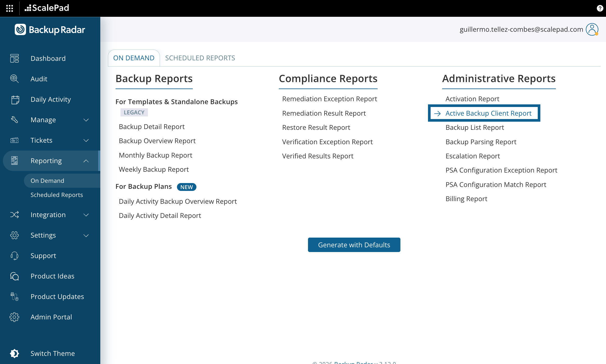Open Daily Activity Backup Overview Report
This screenshot has height=364, width=606.
click(x=178, y=201)
